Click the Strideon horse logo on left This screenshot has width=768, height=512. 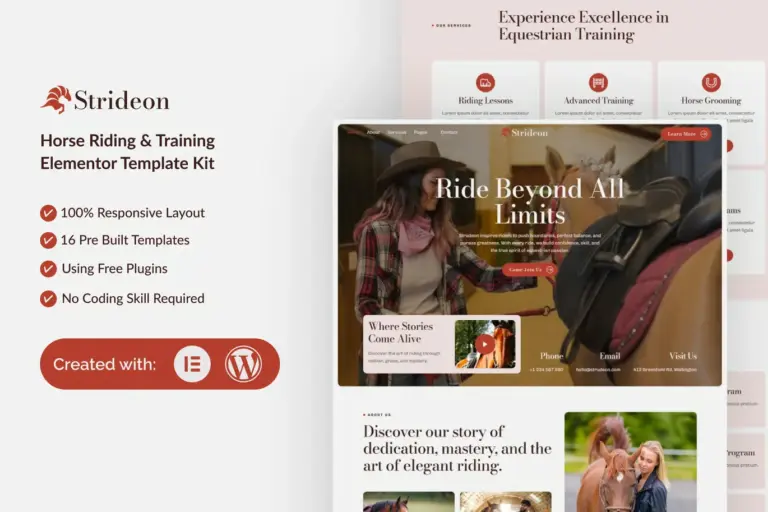56,99
